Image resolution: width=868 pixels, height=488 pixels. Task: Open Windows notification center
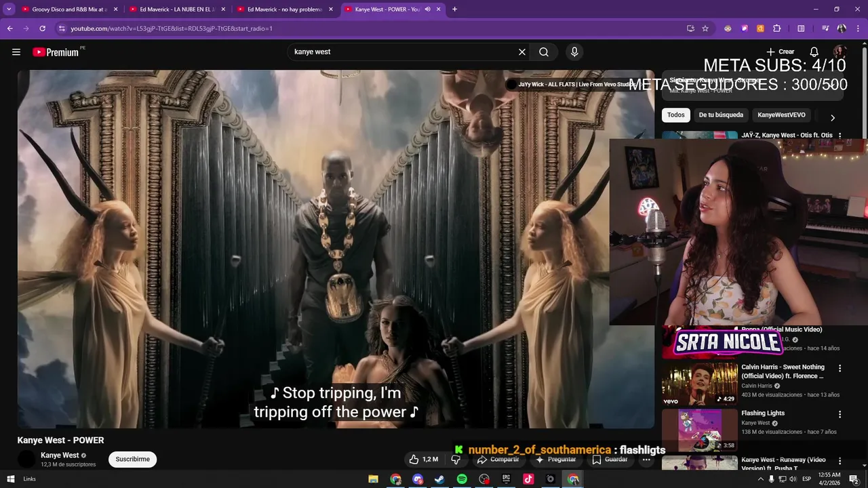(x=854, y=479)
